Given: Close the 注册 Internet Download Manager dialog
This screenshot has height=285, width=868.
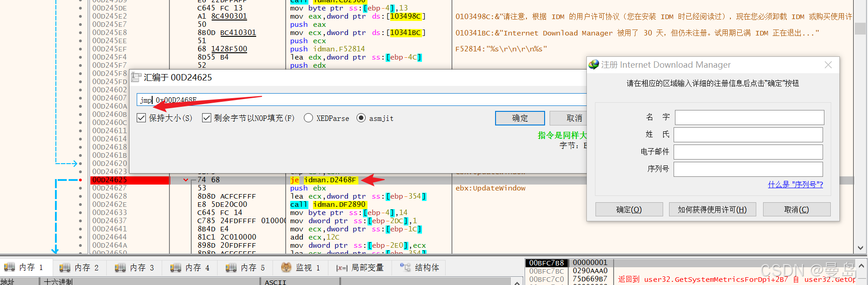Looking at the screenshot, I should (828, 65).
